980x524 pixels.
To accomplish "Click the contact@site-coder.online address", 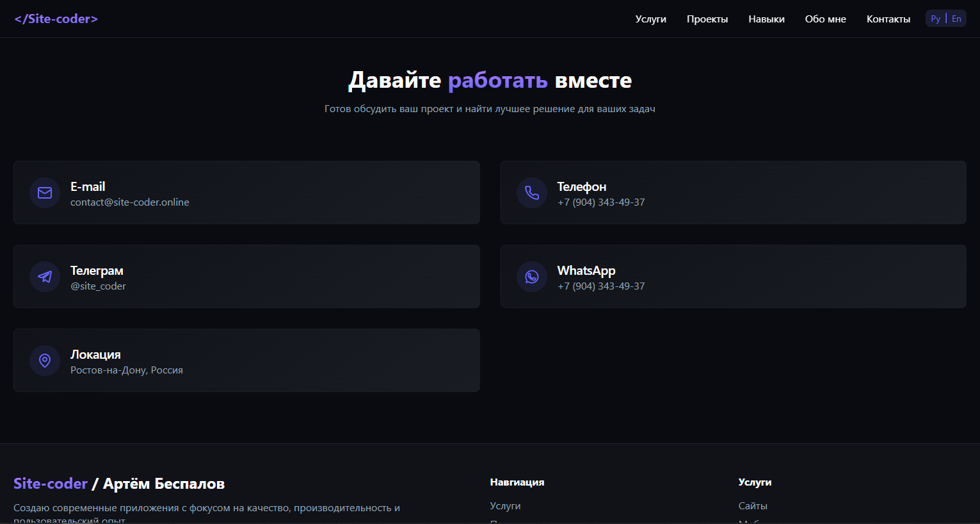I will point(130,202).
